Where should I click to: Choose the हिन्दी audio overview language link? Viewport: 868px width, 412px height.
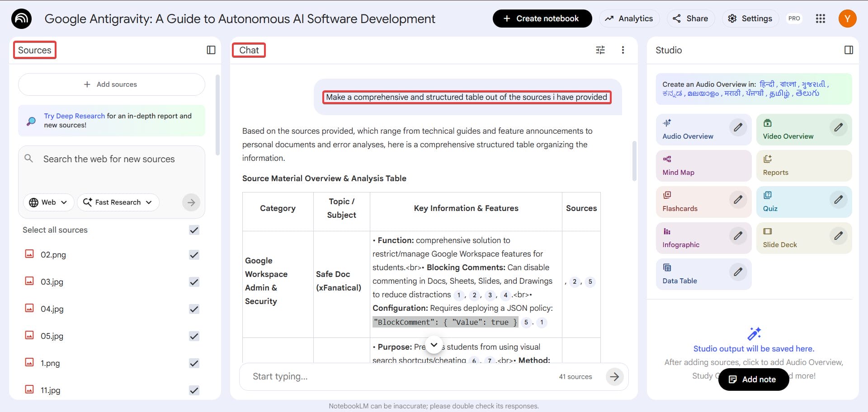pos(767,84)
